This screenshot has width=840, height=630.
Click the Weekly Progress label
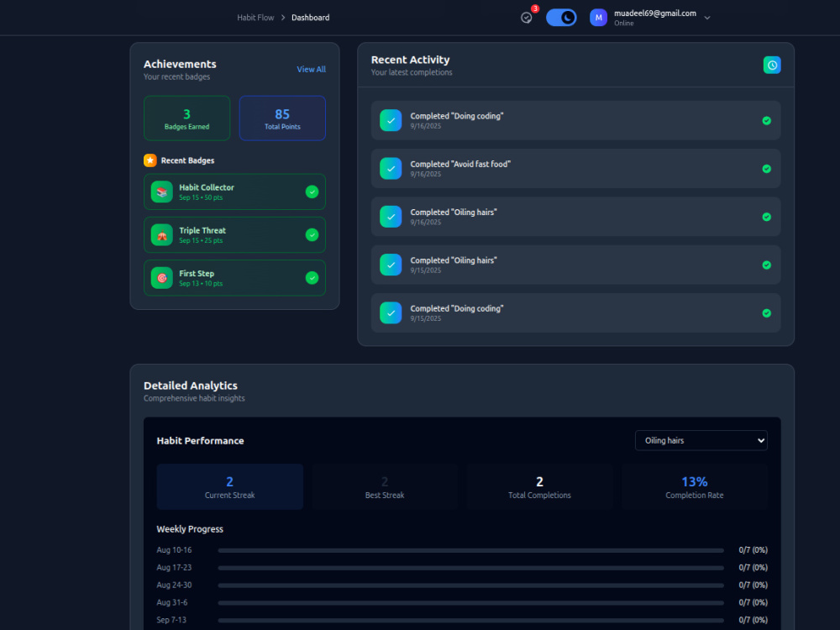(190, 529)
